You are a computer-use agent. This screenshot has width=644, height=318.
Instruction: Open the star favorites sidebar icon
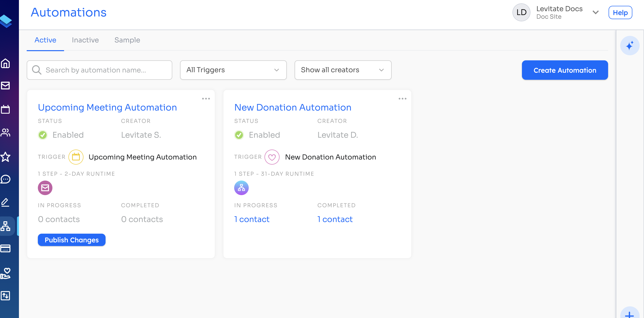click(6, 157)
